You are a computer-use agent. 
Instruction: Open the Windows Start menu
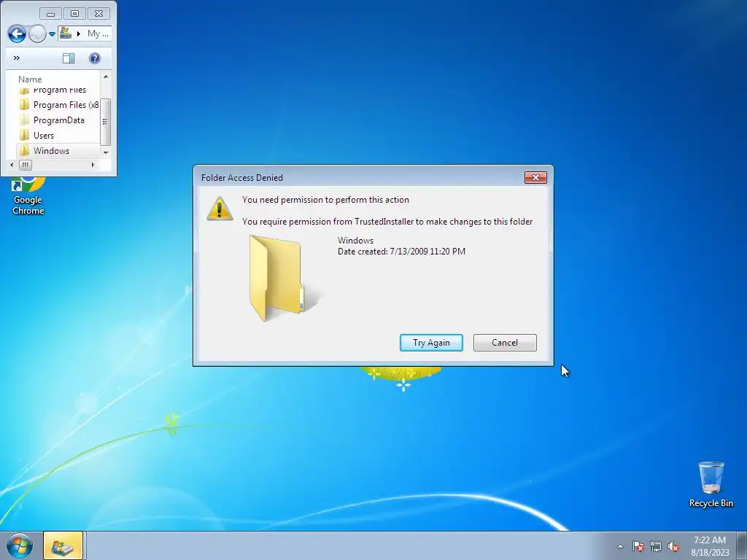pos(20,545)
